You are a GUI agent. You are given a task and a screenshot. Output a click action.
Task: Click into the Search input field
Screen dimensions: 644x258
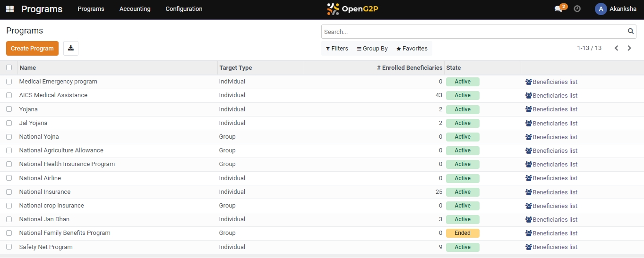pyautogui.click(x=472, y=32)
